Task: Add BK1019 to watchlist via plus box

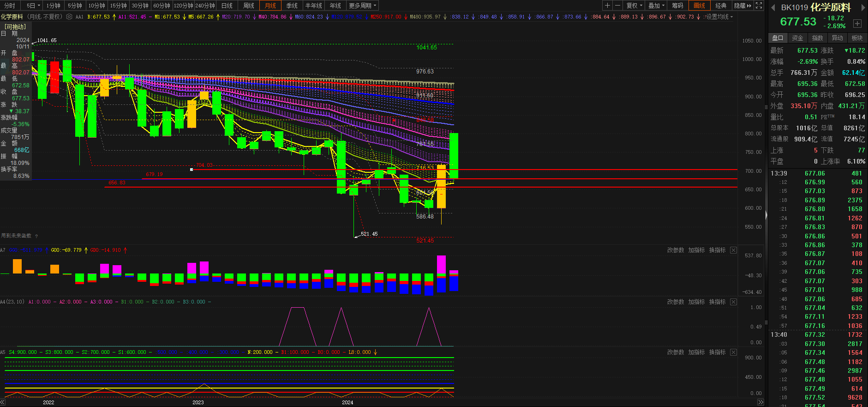Action: pos(857,24)
